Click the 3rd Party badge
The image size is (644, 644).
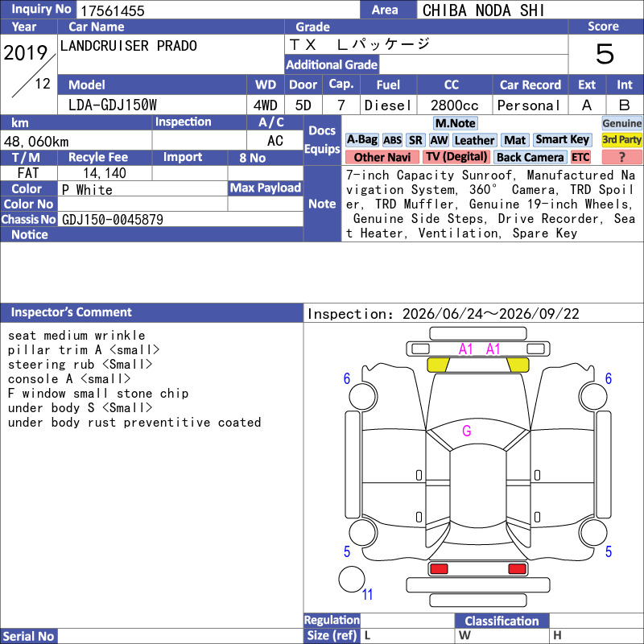621,140
